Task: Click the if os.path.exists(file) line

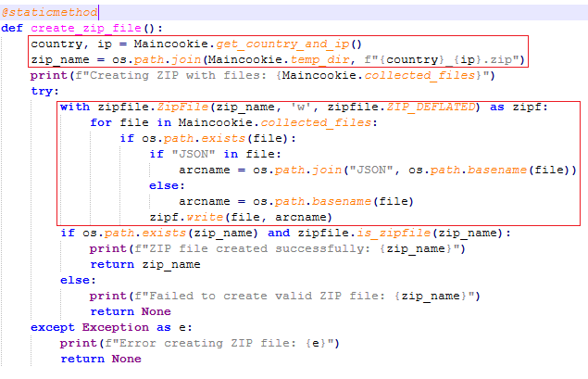Action: [x=207, y=139]
